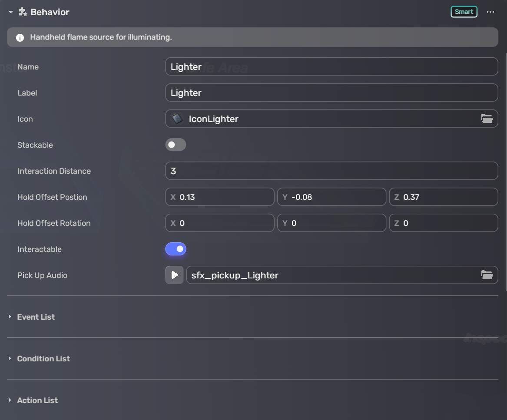The width and height of the screenshot is (507, 420).
Task: Click the Hold Offset Position Z value
Action: (447, 197)
